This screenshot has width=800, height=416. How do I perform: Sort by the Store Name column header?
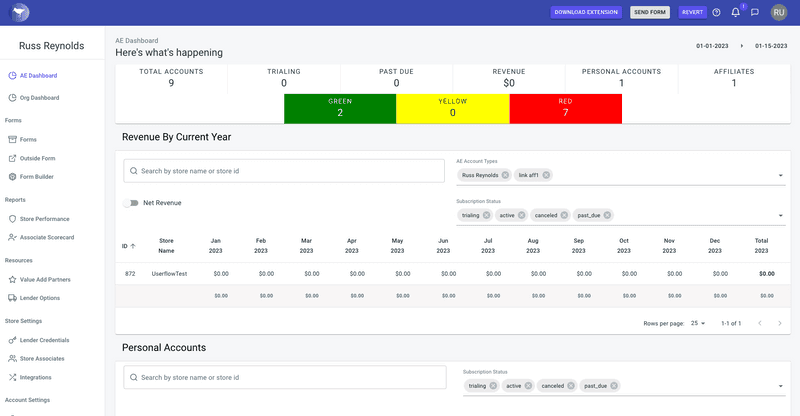166,246
